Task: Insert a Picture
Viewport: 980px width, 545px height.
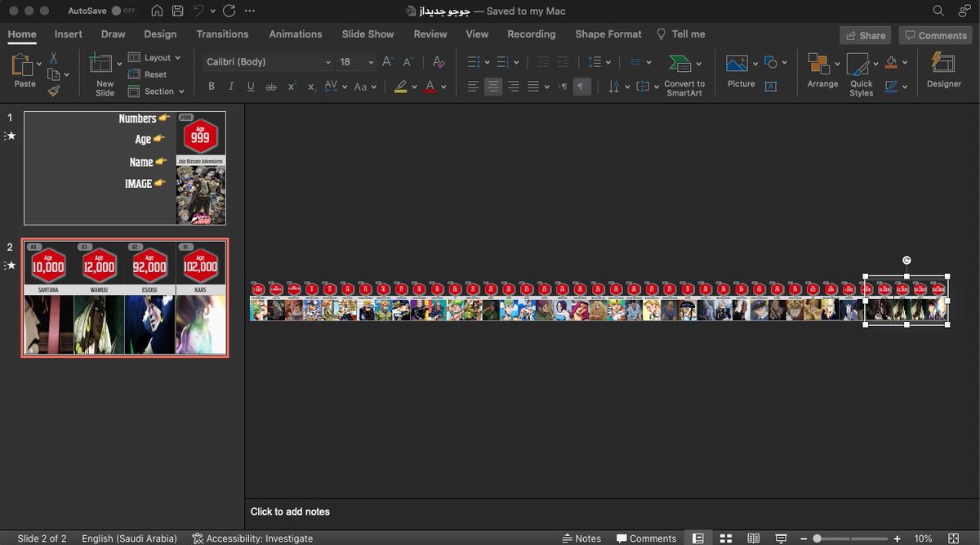Action: (x=741, y=71)
